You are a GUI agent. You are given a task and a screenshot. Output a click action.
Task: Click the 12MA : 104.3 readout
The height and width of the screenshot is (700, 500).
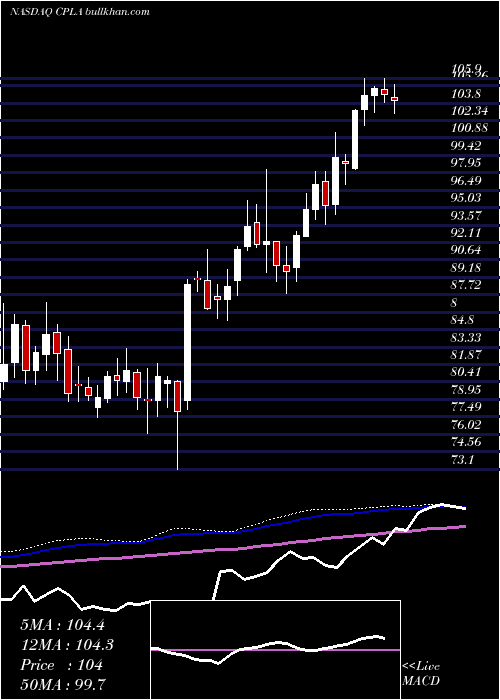tap(67, 645)
